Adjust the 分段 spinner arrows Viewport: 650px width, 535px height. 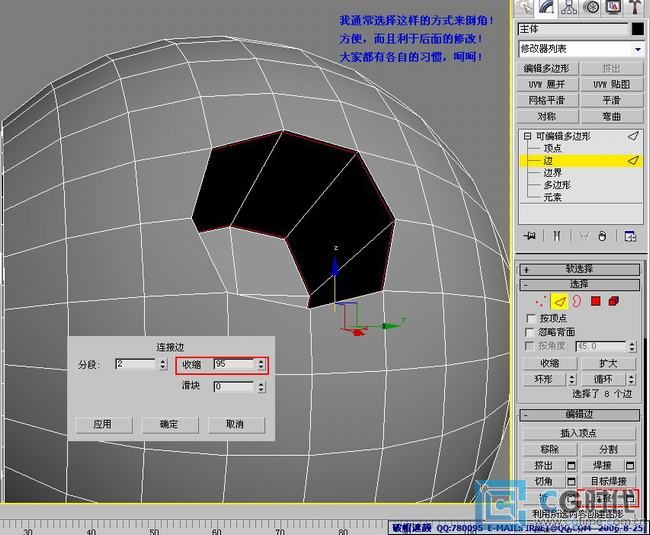pos(163,364)
